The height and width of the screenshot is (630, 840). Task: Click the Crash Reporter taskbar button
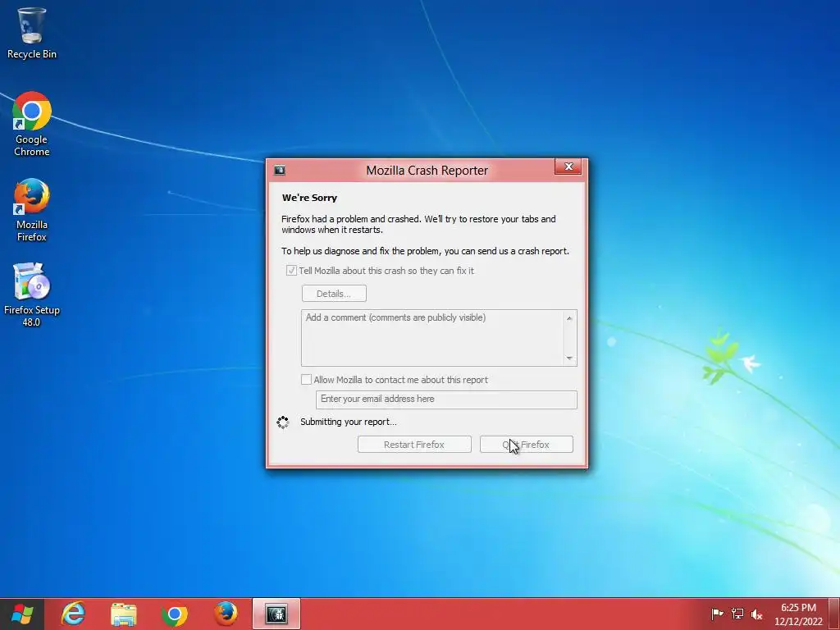(x=276, y=614)
